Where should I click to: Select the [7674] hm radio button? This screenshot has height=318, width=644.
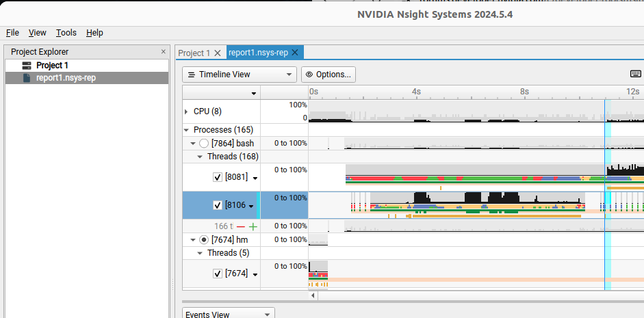tap(204, 240)
